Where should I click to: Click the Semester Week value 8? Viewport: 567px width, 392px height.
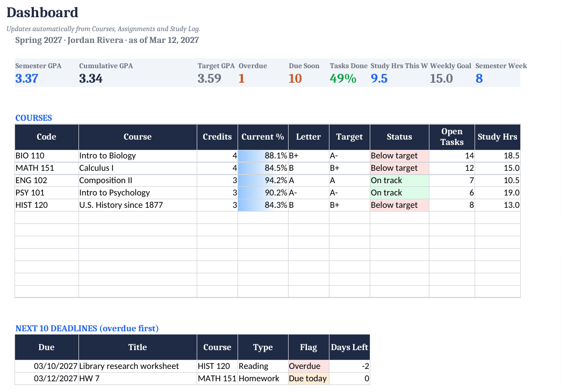click(x=479, y=78)
